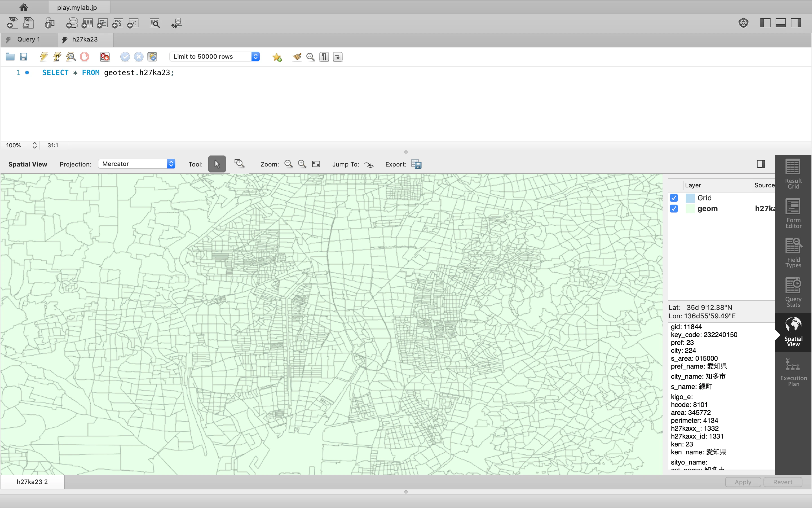Create new table icon

point(87,23)
